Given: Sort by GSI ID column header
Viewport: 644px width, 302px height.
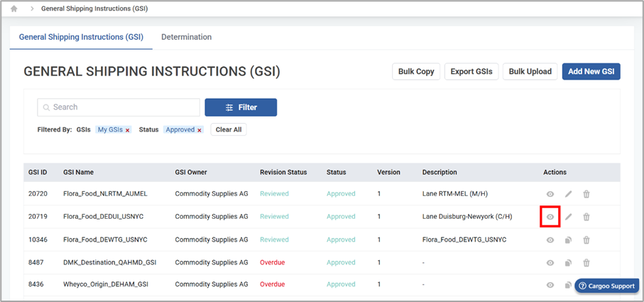Looking at the screenshot, I should coord(38,172).
